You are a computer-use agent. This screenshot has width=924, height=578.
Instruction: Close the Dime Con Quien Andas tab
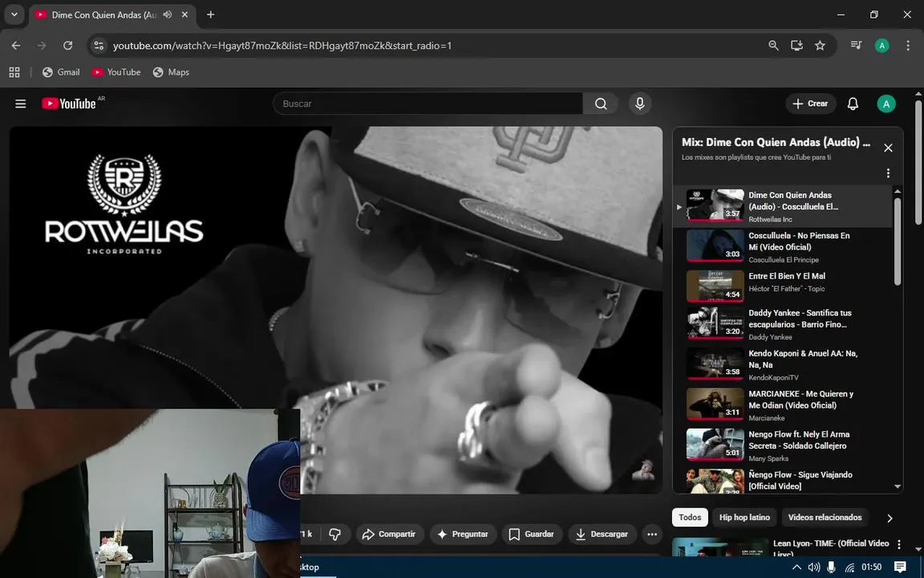point(184,14)
